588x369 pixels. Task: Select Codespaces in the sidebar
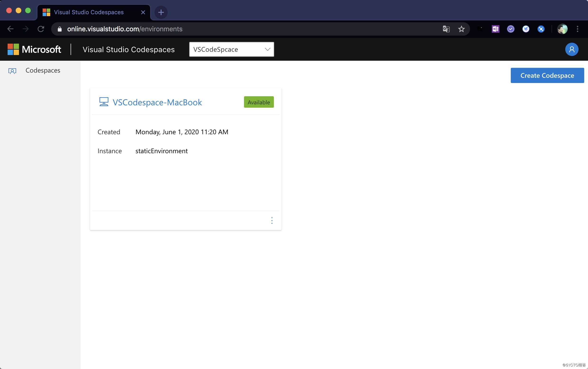pos(43,70)
